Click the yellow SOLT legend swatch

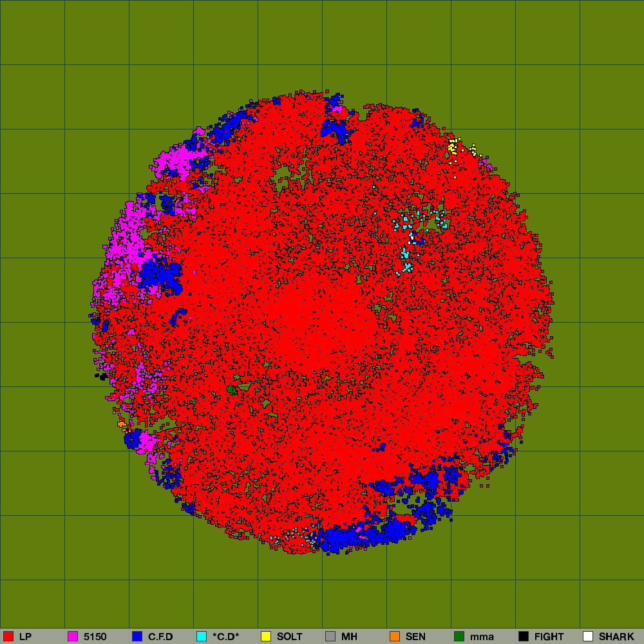tap(266, 636)
